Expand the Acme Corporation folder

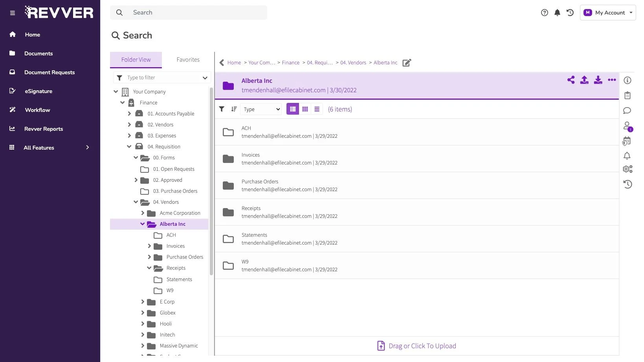click(143, 213)
